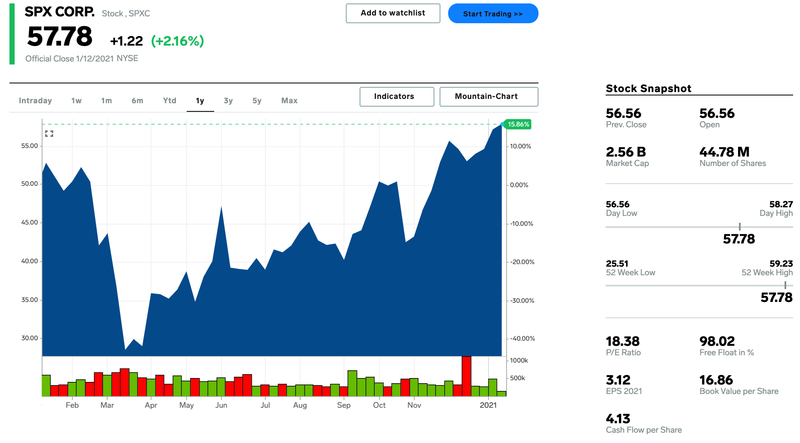Image resolution: width=800 pixels, height=443 pixels.
Task: Click the 3.12 EPS 2021 value
Action: (x=618, y=380)
